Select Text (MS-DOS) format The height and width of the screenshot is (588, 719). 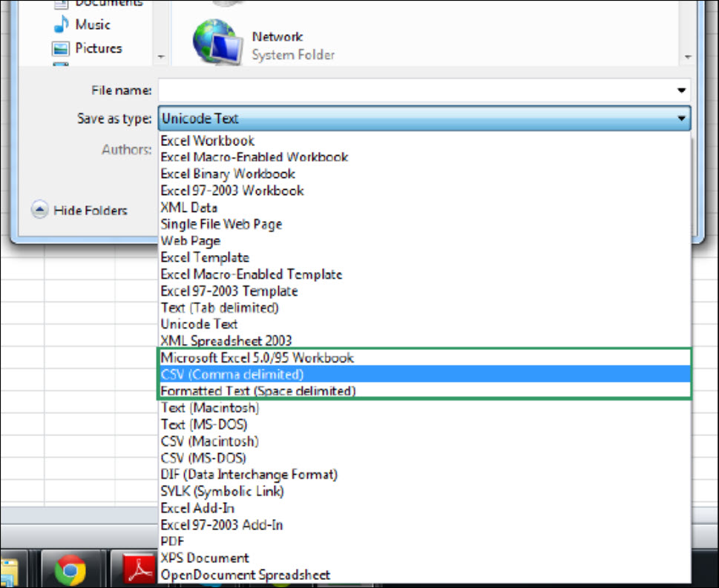click(x=424, y=424)
